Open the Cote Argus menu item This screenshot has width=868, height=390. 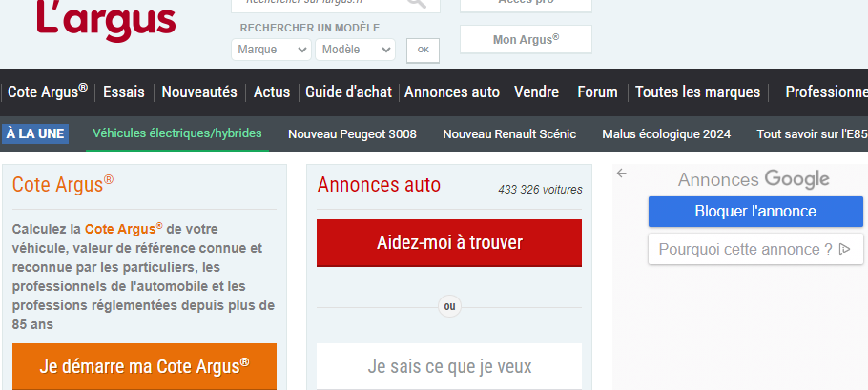48,92
